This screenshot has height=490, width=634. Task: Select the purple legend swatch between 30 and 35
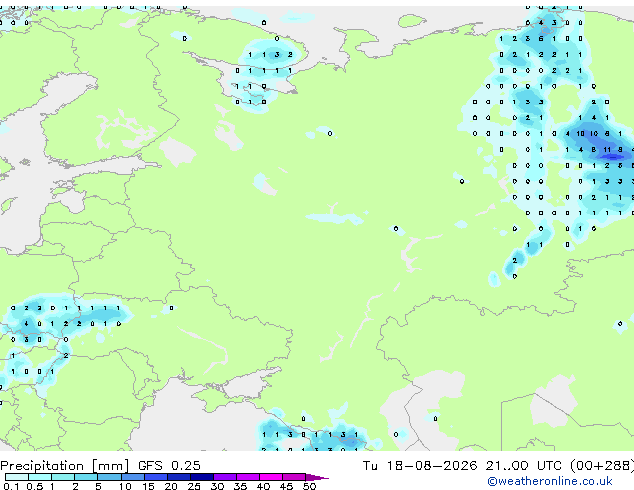click(224, 477)
